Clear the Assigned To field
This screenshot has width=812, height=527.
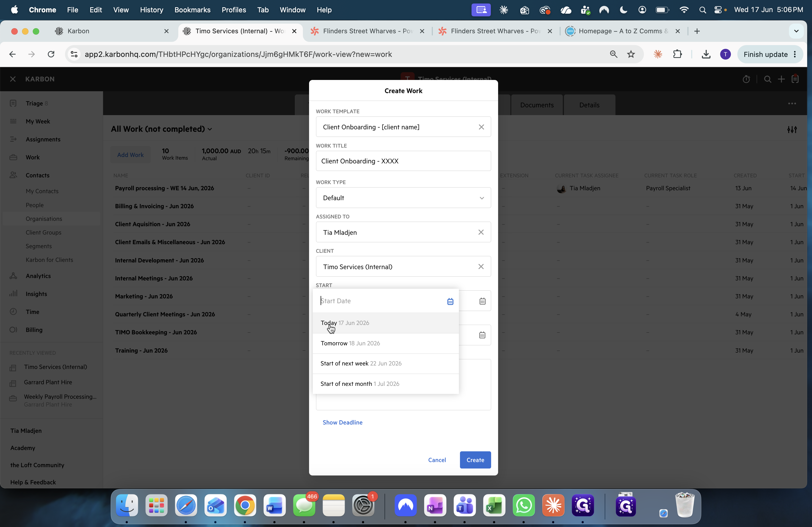click(481, 232)
